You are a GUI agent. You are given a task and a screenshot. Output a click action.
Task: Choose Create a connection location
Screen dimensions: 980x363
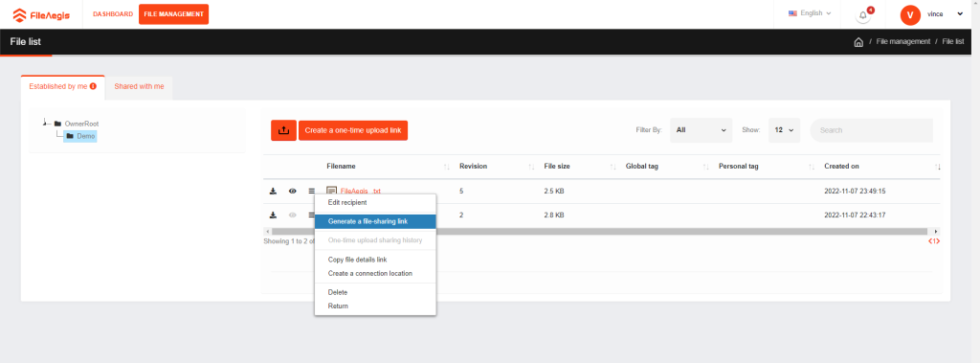[x=370, y=274]
